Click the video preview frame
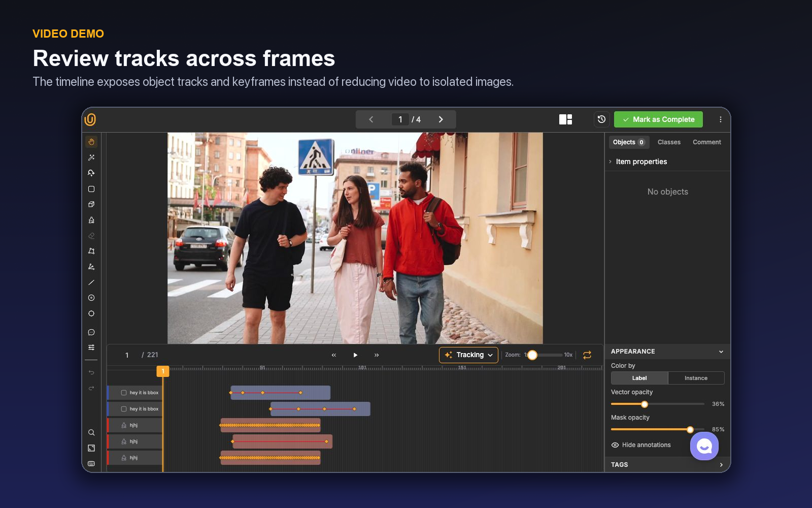Viewport: 812px width, 508px height. [x=355, y=238]
